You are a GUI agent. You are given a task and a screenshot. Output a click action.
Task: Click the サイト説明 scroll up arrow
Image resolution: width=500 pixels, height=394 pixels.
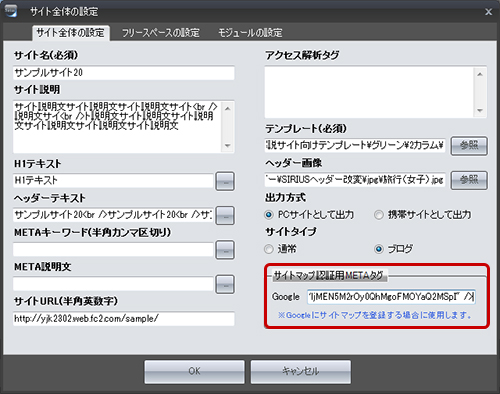tap(228, 109)
